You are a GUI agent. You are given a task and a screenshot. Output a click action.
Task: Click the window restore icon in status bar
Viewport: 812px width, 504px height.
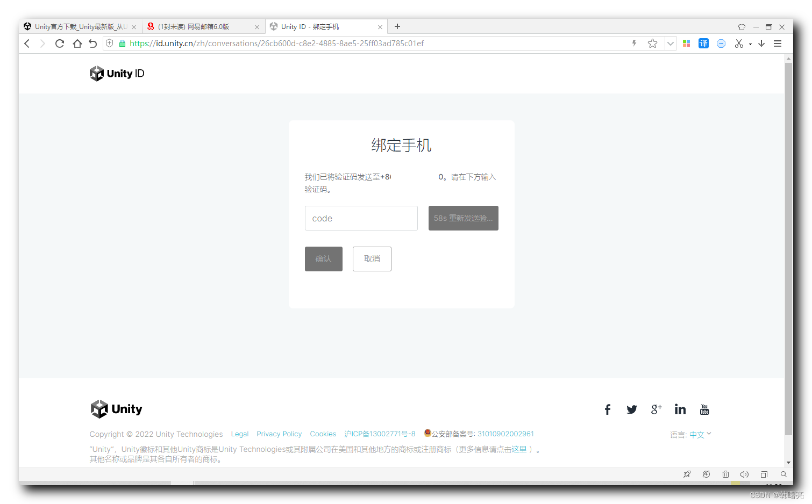[x=764, y=474]
